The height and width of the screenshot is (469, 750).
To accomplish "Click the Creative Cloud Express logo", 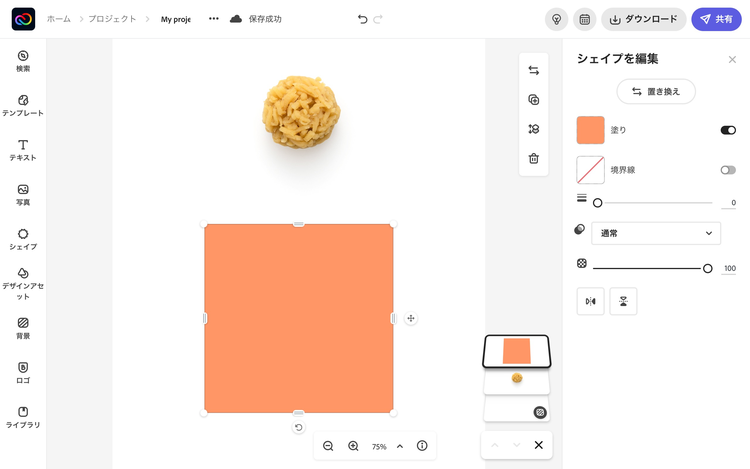I will tap(23, 19).
